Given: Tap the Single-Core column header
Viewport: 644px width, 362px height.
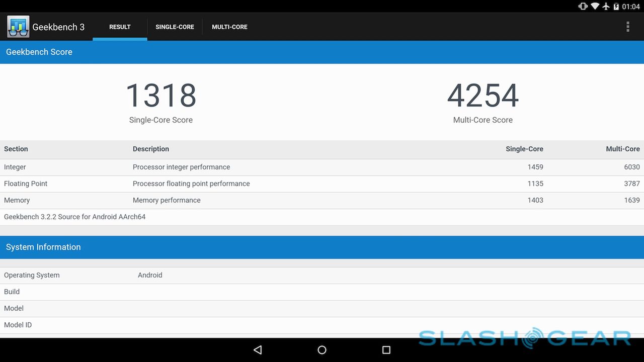Looking at the screenshot, I should [x=524, y=149].
